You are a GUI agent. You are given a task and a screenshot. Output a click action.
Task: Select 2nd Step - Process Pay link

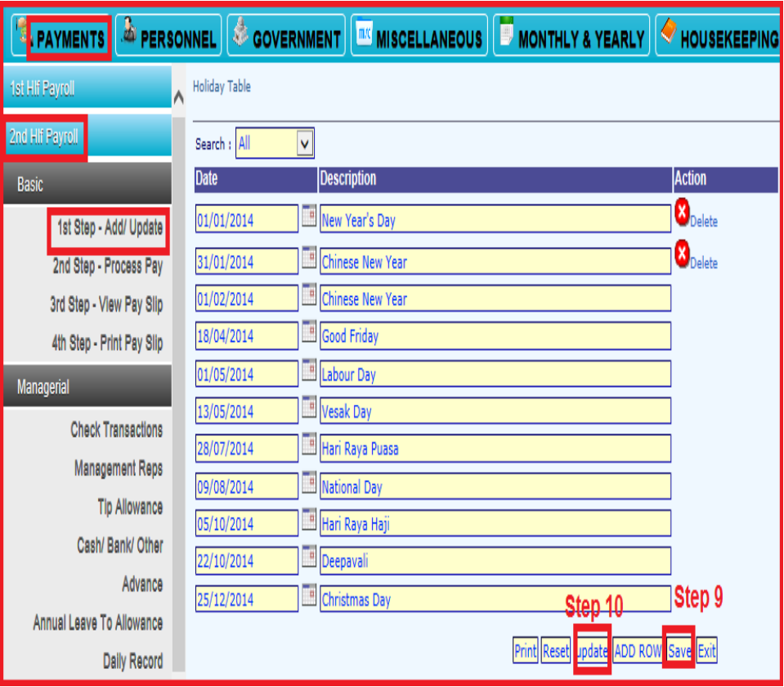point(107,267)
